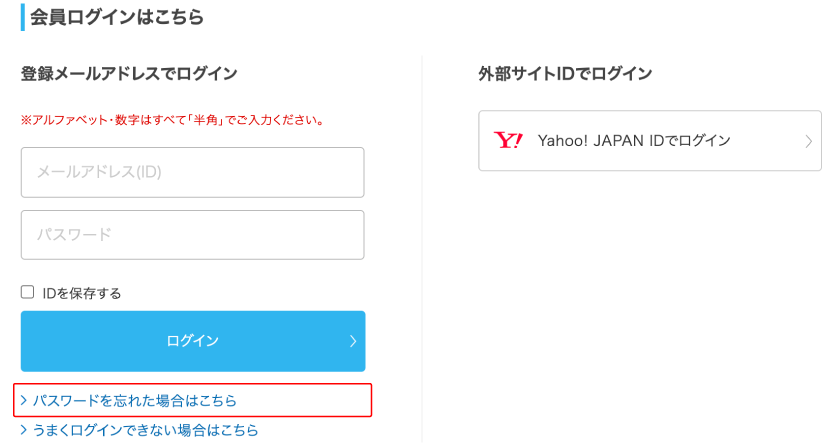Focus the メールアドレス(ID) input field
This screenshot has width=840, height=443.
tap(192, 172)
